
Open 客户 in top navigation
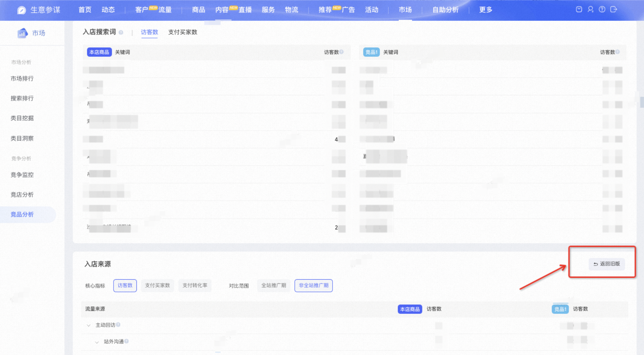click(142, 10)
